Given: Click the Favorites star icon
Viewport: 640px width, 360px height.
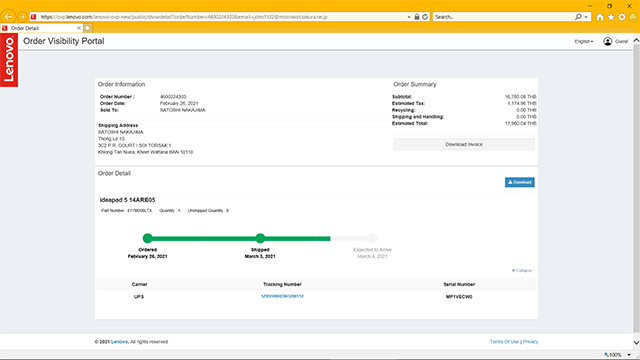Looking at the screenshot, I should pyautogui.click(x=611, y=17).
